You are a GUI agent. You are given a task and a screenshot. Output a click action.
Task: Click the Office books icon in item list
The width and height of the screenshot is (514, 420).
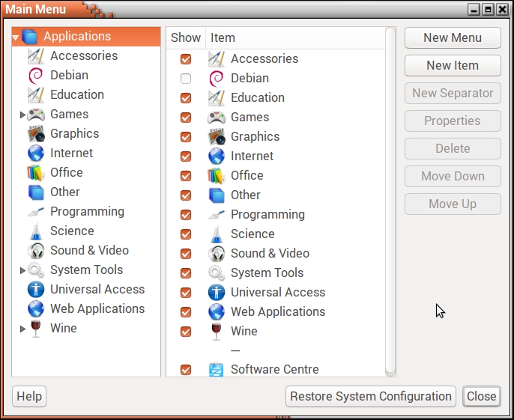click(x=217, y=176)
